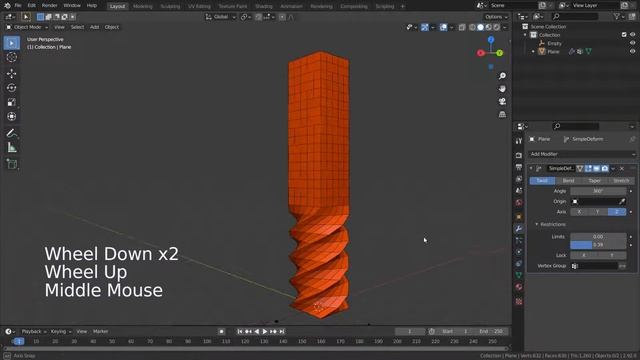Toggle Collection exclude checkbox in outliner
Screen dimensions: 640x360
tap(624, 35)
